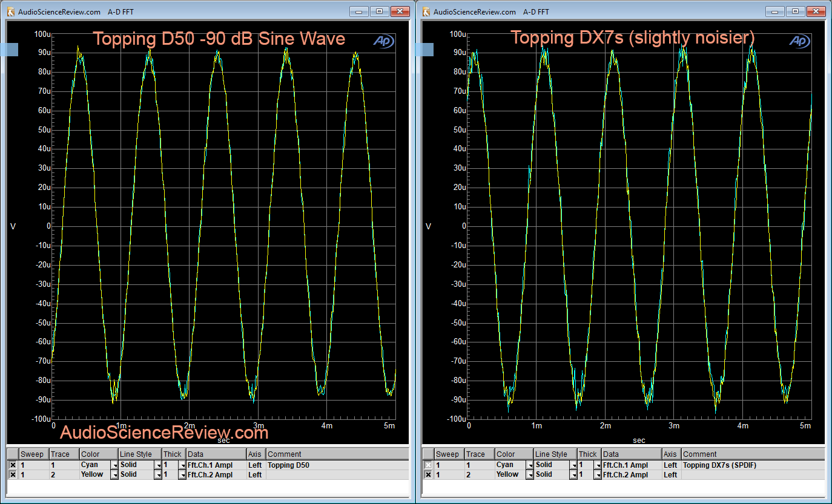Select 'Fft.Ch.2 Ampl' data cell in right window

(632, 475)
